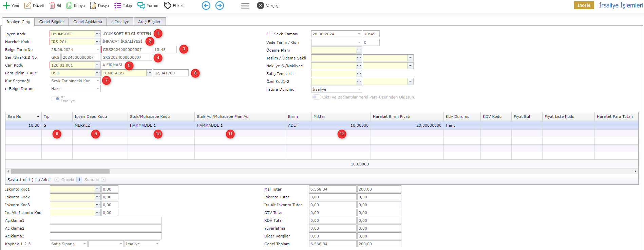Image resolution: width=644 pixels, height=250 pixels.
Task: Click Miktar column header
Action: (341, 117)
